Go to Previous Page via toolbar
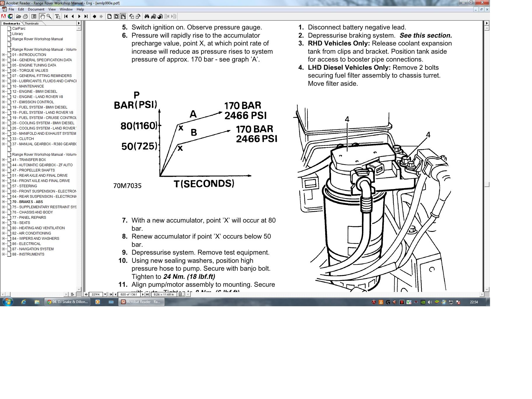This screenshot has height=399, width=532. point(73,17)
